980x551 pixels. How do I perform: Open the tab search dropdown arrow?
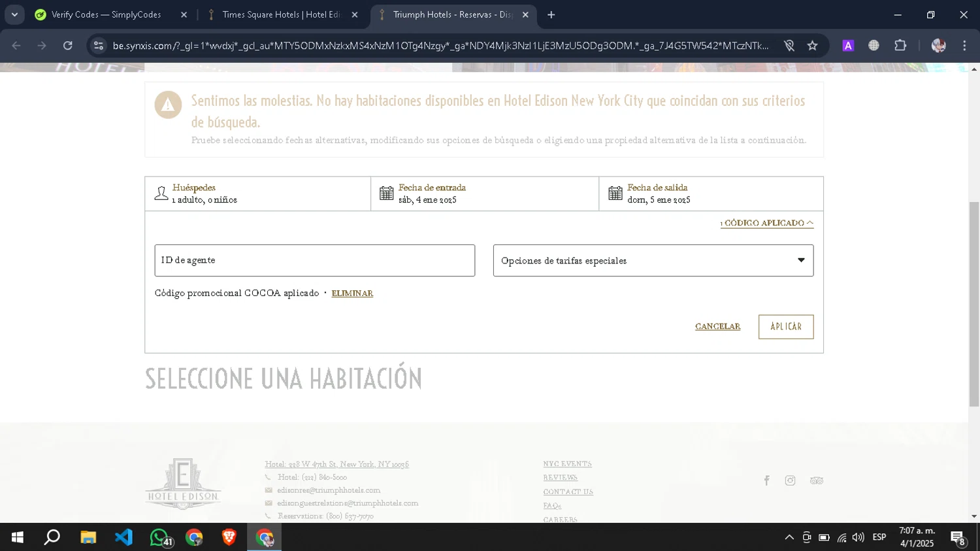(14, 14)
